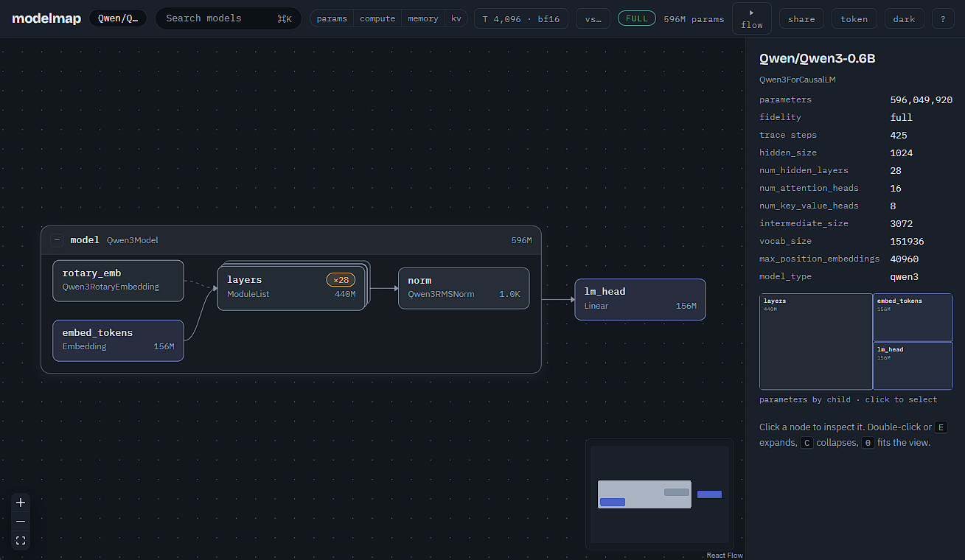965x560 pixels.
Task: Select the lm_head block in the treemap
Action: pos(913,365)
